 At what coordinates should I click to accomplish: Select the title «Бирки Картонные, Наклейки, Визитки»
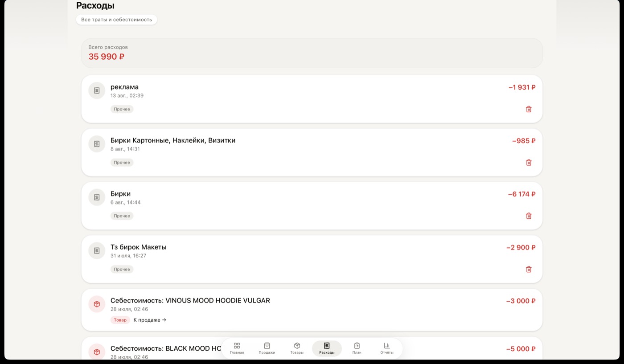click(173, 141)
